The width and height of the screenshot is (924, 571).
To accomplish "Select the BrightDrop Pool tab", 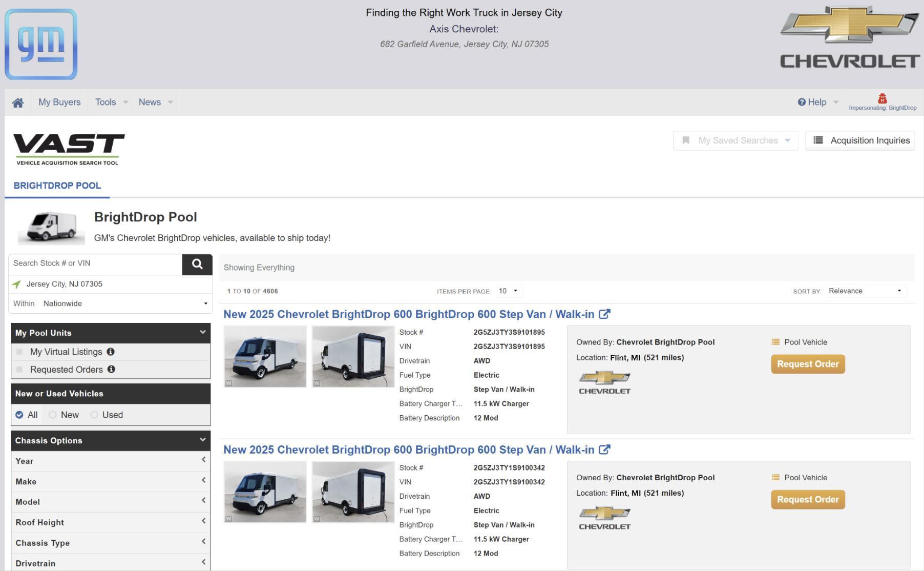I will tap(57, 186).
